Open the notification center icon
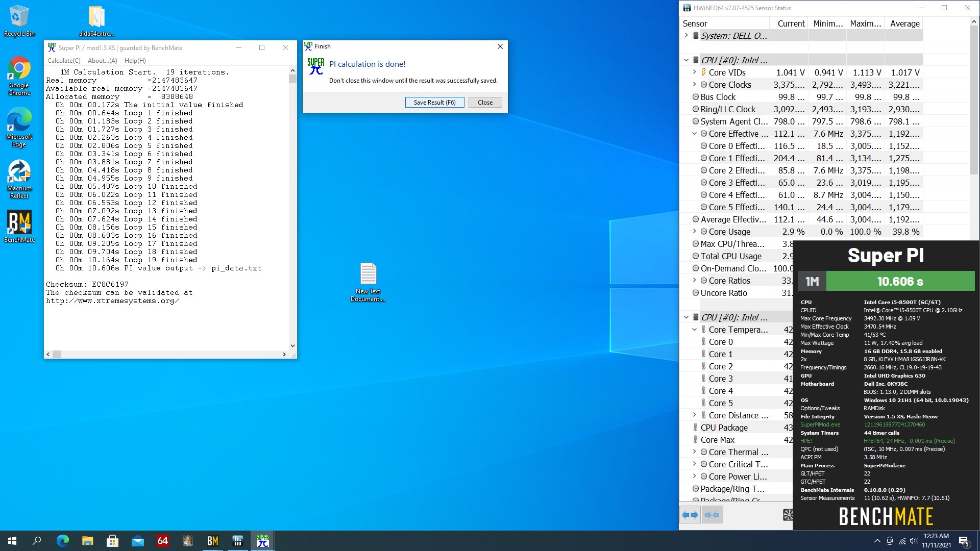The height and width of the screenshot is (551, 980). point(964,541)
